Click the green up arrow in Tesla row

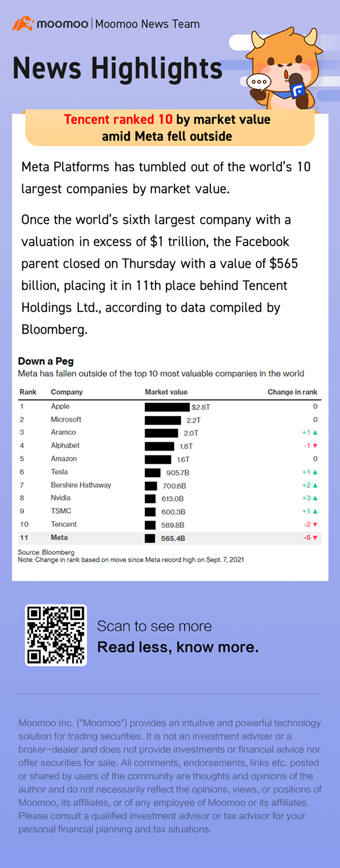coord(315,472)
